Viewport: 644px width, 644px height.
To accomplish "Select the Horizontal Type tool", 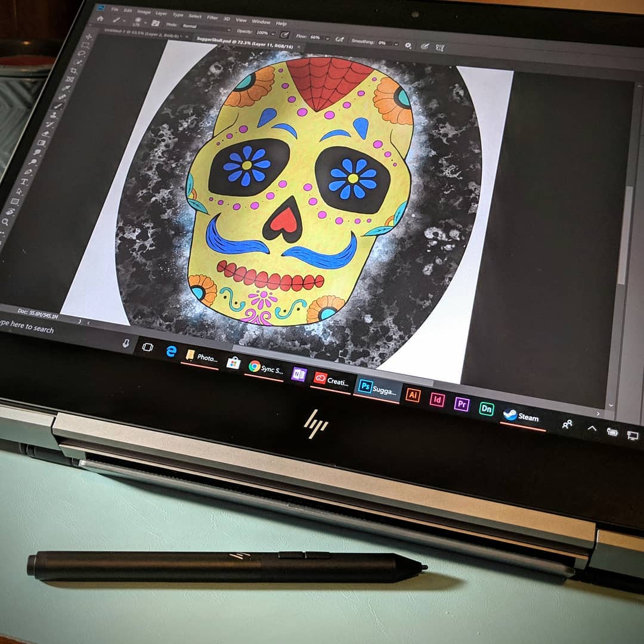I will (24, 181).
